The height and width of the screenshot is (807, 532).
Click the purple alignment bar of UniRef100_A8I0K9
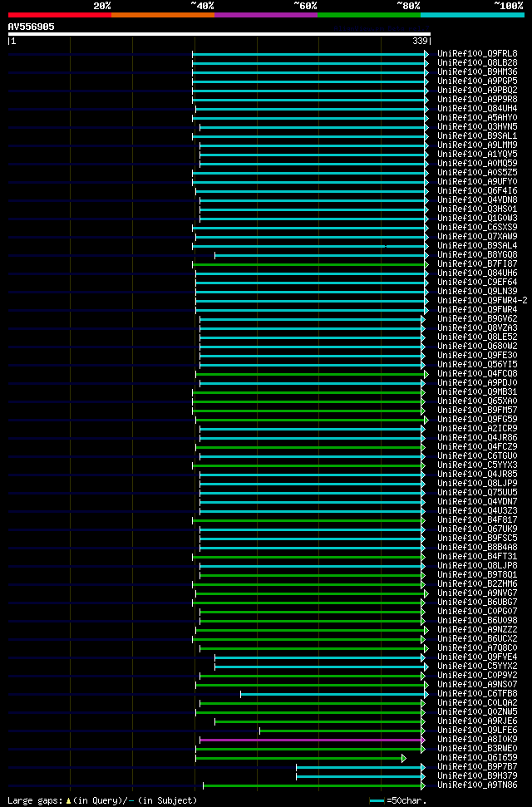311,740
